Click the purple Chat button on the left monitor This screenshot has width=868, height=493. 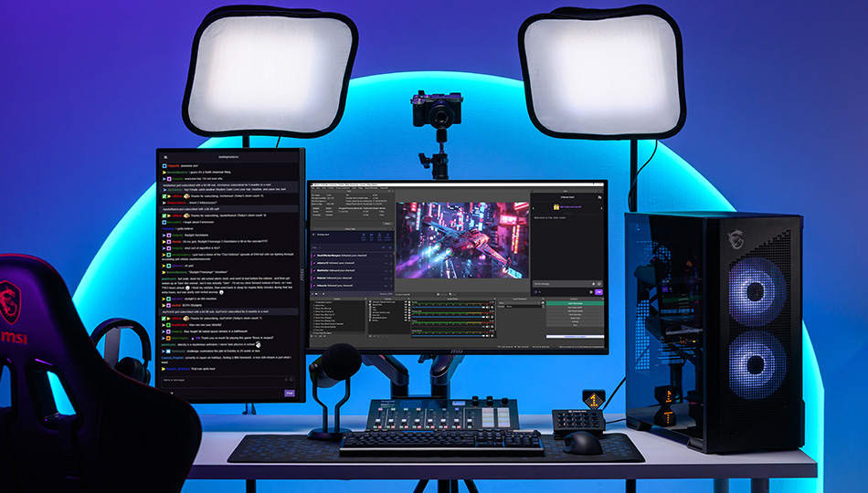click(290, 393)
